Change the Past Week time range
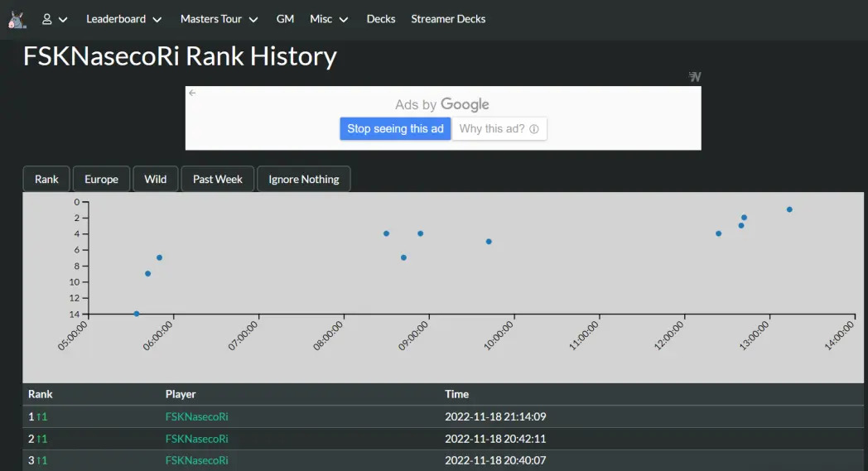Image resolution: width=868 pixels, height=471 pixels. [x=217, y=179]
